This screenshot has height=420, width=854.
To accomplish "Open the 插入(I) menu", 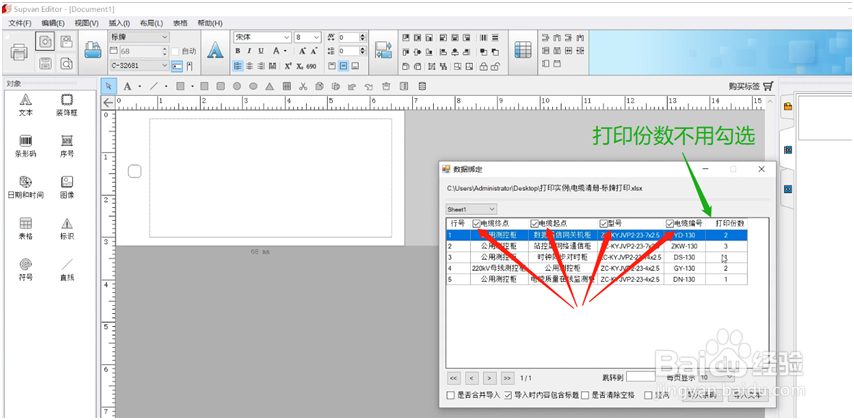I will tap(119, 23).
